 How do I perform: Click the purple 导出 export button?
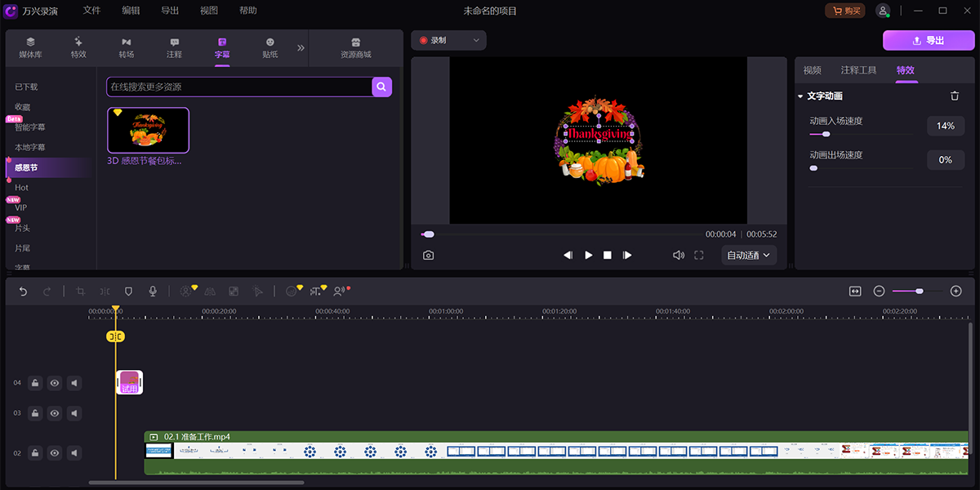pos(928,40)
